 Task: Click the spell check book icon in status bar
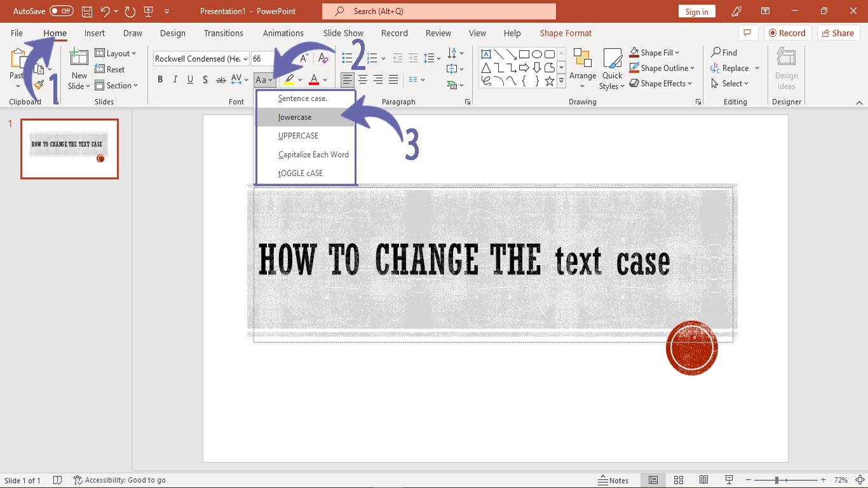[57, 480]
